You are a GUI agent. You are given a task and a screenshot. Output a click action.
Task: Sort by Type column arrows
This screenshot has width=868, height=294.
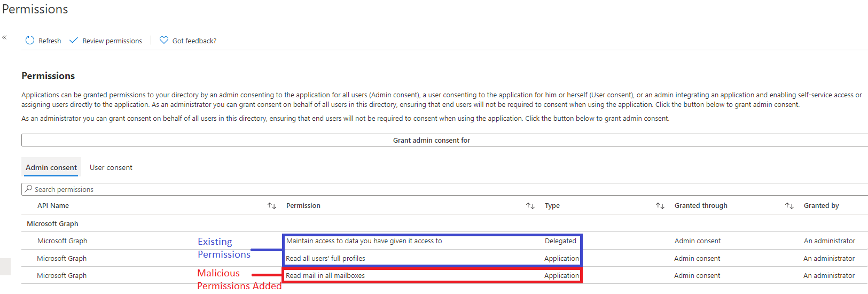click(660, 206)
